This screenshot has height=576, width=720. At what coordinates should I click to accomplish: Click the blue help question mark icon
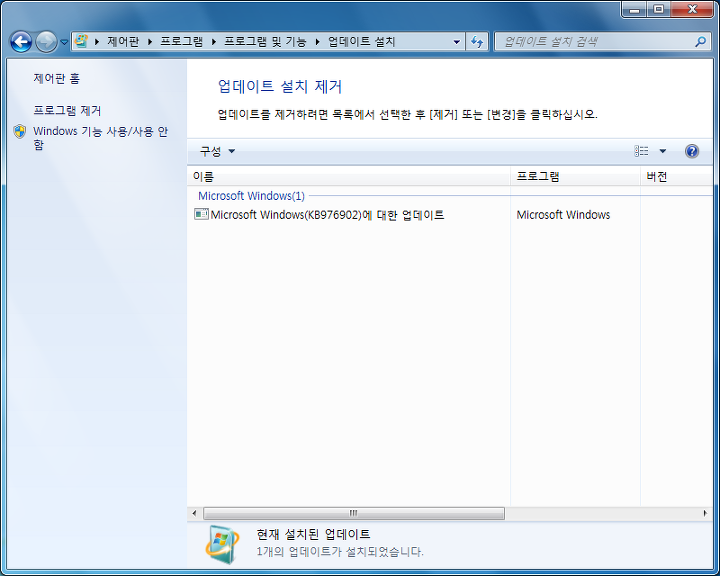692,151
